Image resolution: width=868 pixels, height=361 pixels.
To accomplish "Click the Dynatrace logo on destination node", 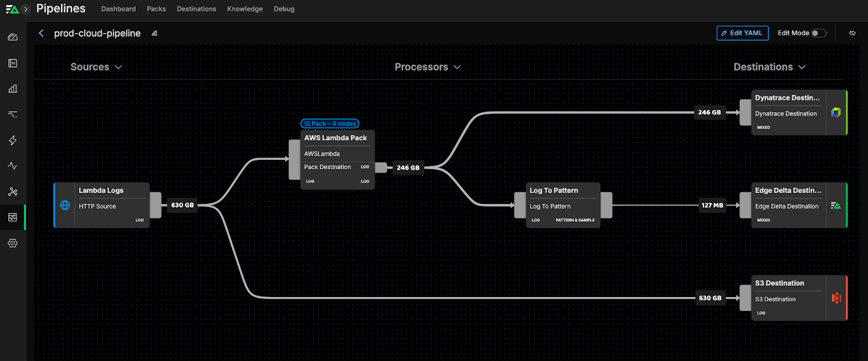I will tap(836, 113).
